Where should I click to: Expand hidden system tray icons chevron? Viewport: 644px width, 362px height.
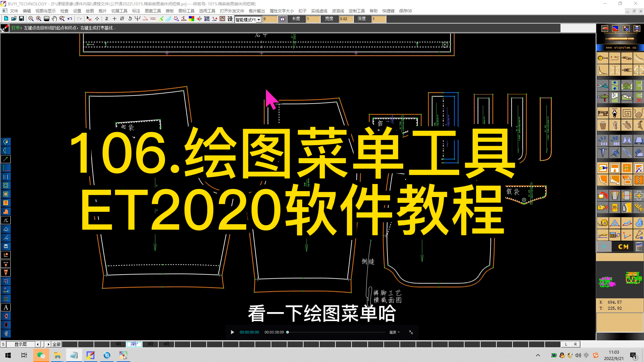pyautogui.click(x=538, y=355)
